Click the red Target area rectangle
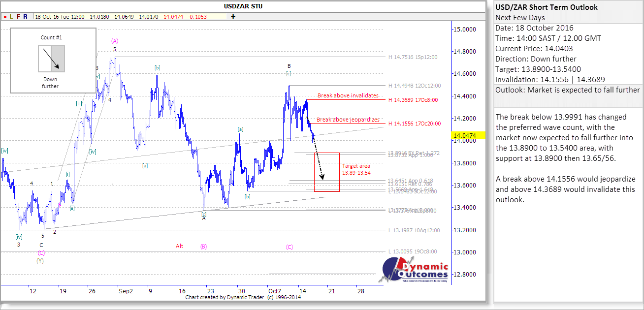644x310 pixels. (326, 172)
